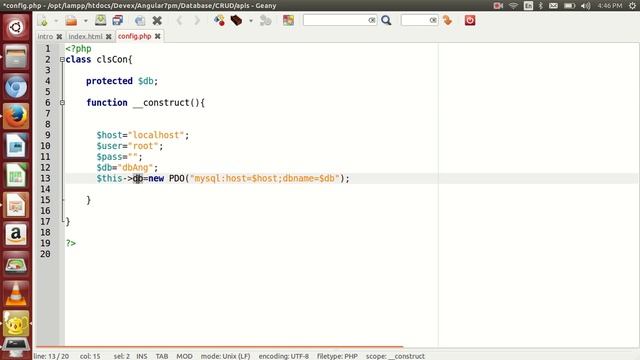Screen dimensions: 640x360
Task: Click the 'INS' status bar indicator
Action: click(142, 356)
